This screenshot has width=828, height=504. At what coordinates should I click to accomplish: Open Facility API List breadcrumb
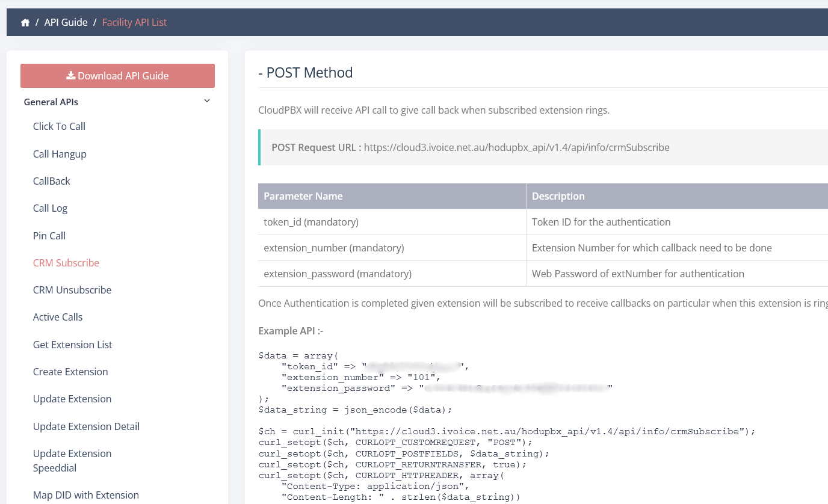tap(134, 22)
